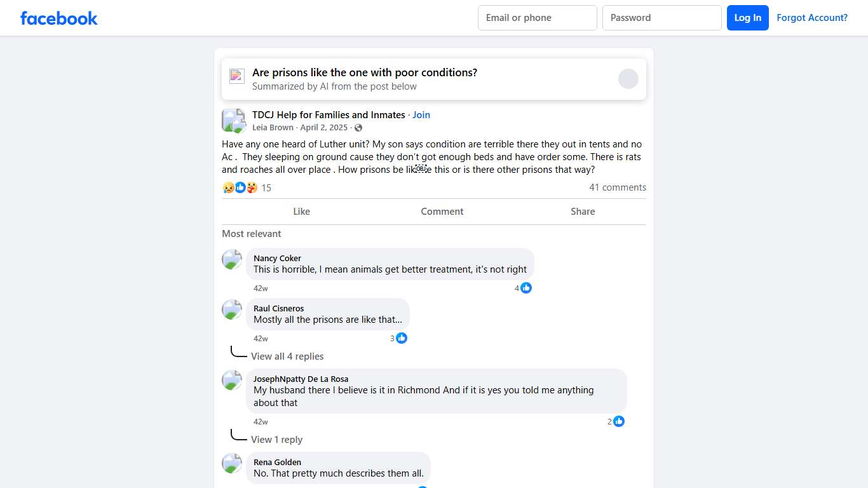Click the Like action on the post

[301, 212]
